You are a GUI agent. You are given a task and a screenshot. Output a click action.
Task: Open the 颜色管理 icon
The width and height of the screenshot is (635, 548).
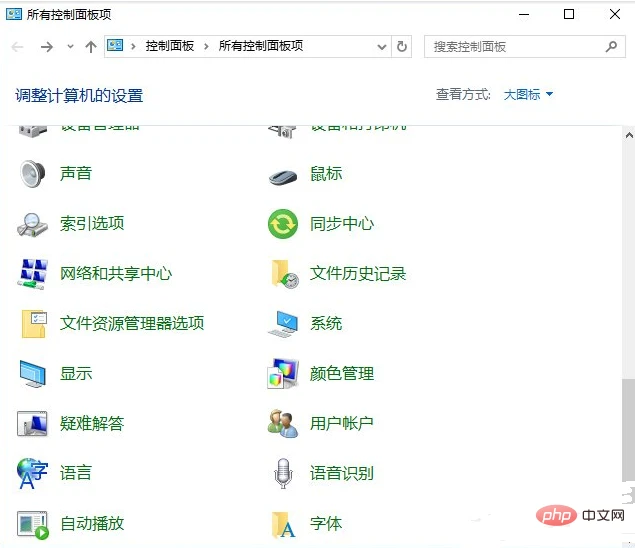[x=283, y=373]
